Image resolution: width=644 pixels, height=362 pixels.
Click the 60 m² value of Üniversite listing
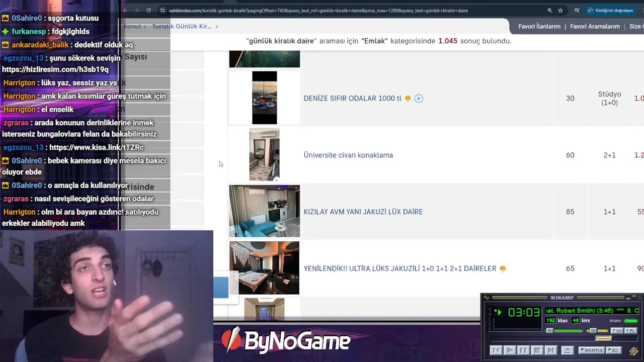click(570, 155)
